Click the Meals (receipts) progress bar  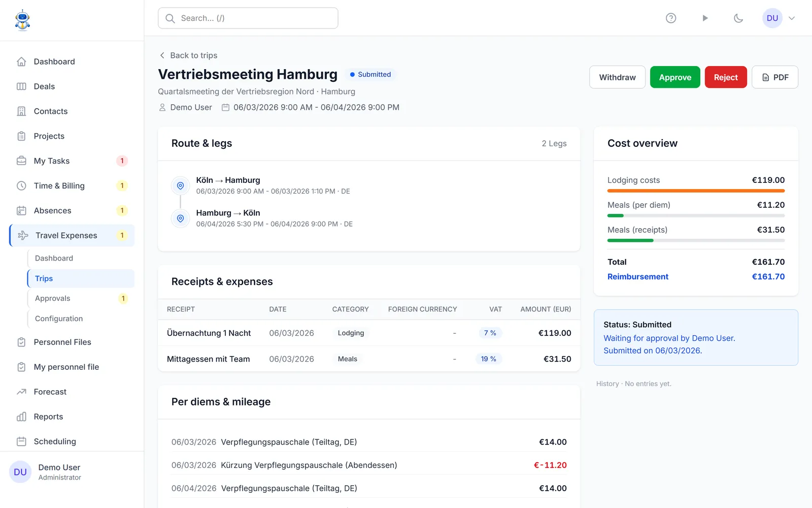pyautogui.click(x=696, y=241)
